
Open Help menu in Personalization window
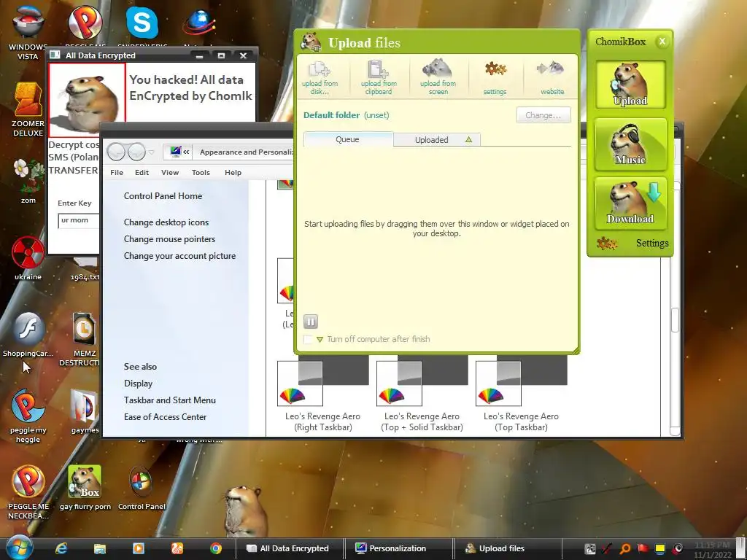233,172
